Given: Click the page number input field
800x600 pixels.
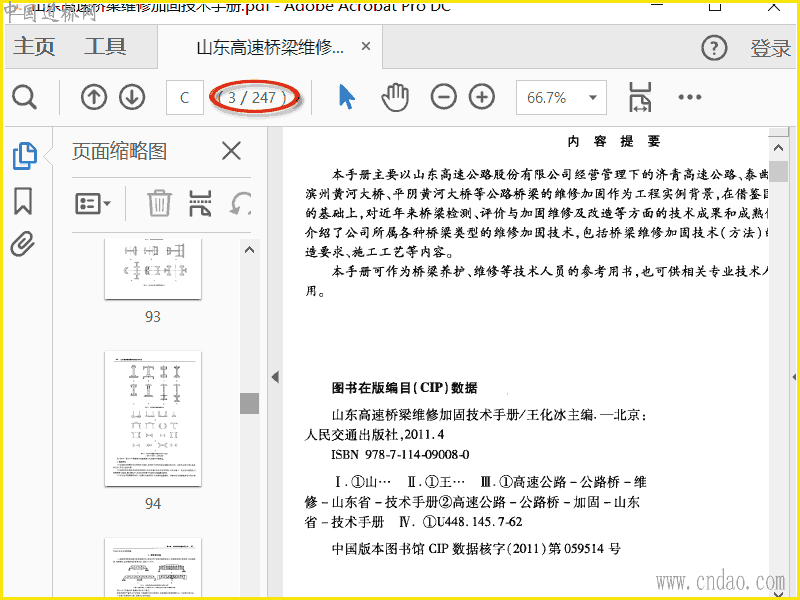Looking at the screenshot, I should point(185,97).
